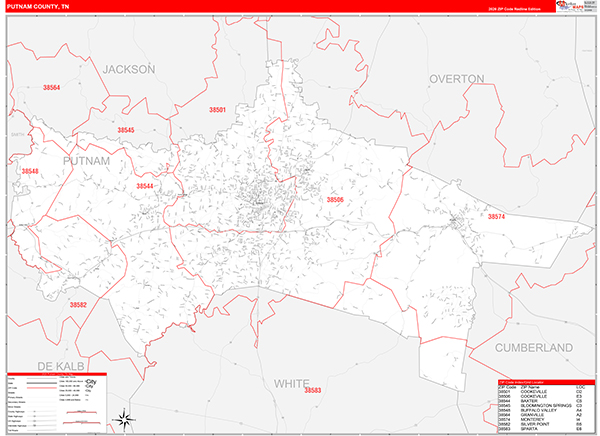The image size is (600, 436).
Task: Select the ZIP code 38506 label
Action: [335, 200]
